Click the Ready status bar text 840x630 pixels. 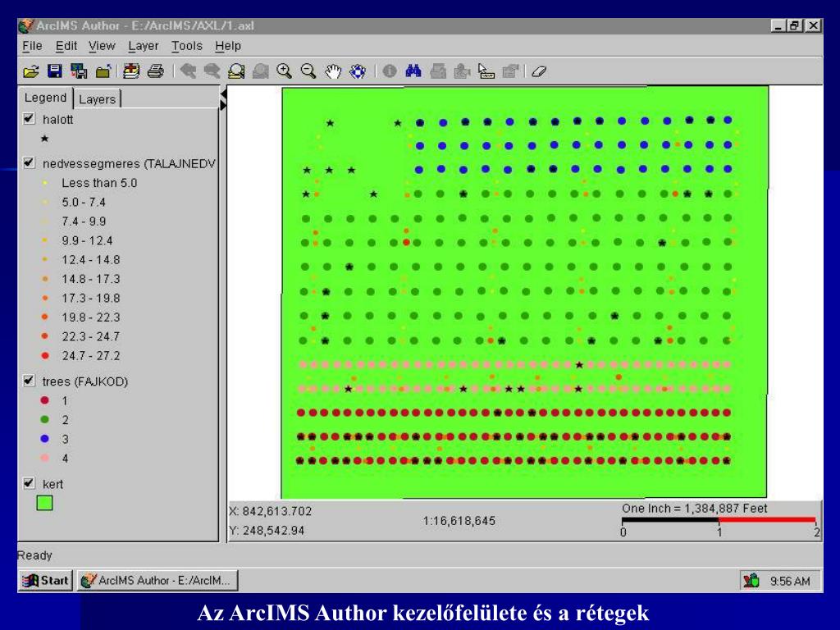click(x=34, y=555)
